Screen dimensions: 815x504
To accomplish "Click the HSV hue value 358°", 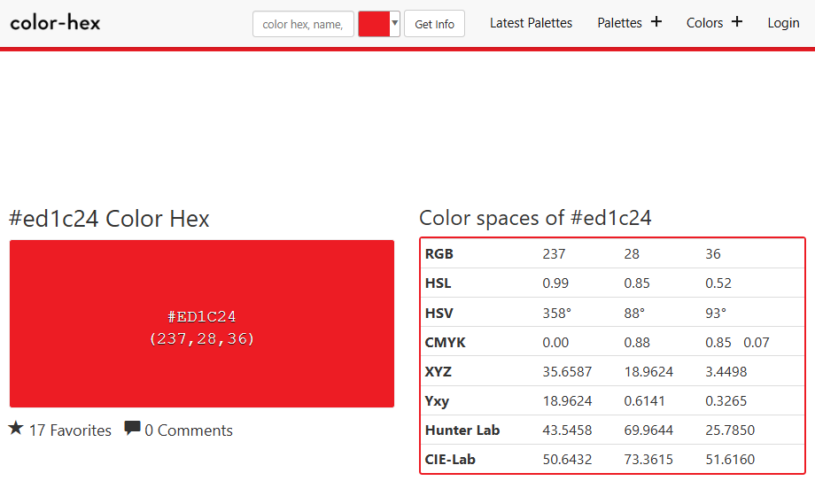I will point(555,313).
